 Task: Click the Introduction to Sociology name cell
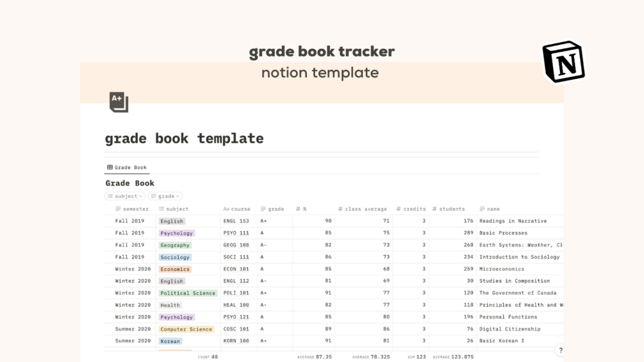(x=520, y=257)
